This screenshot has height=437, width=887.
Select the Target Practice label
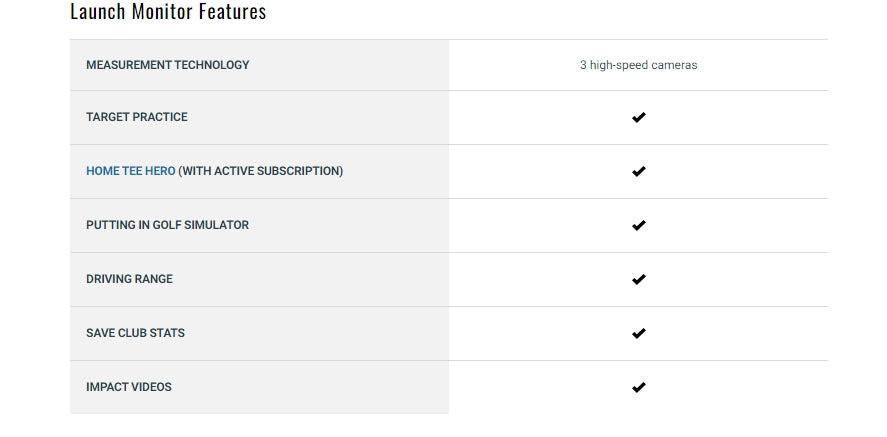(136, 117)
